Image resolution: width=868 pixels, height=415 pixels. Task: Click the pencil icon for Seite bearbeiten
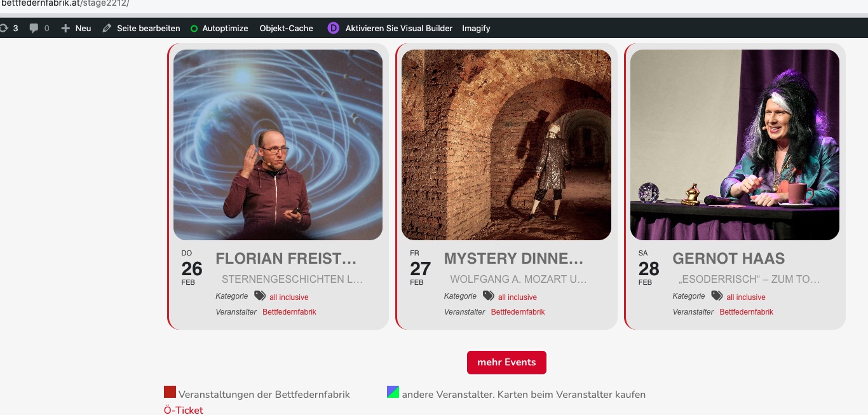coord(107,28)
